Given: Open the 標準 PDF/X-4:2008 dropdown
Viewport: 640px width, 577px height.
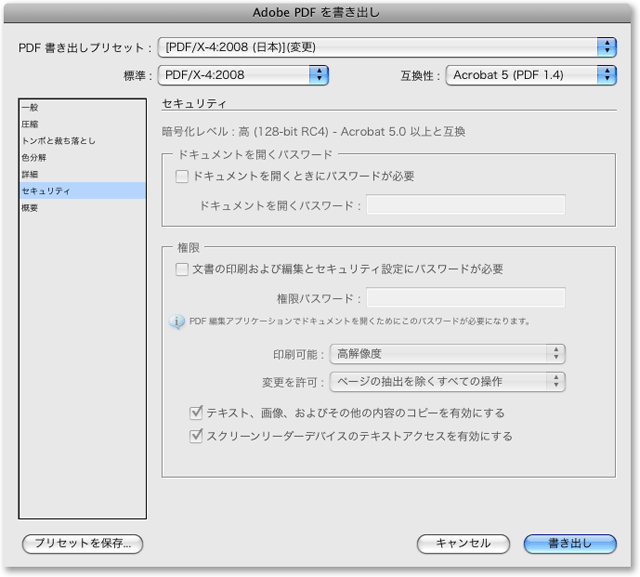Looking at the screenshot, I should pyautogui.click(x=244, y=74).
